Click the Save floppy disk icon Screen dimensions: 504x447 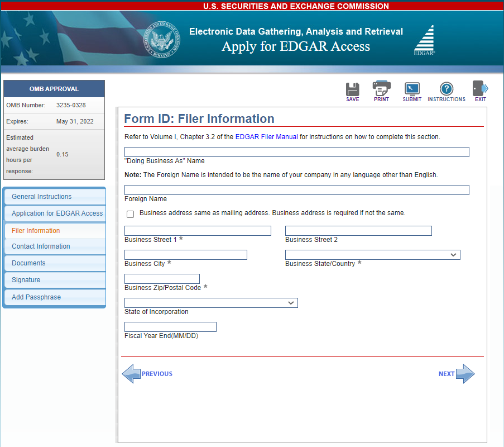click(x=352, y=89)
